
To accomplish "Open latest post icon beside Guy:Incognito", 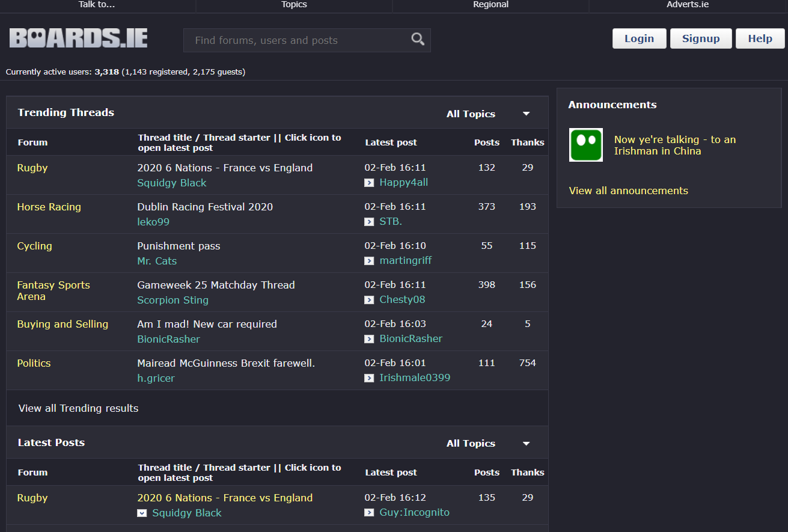I will tap(369, 513).
